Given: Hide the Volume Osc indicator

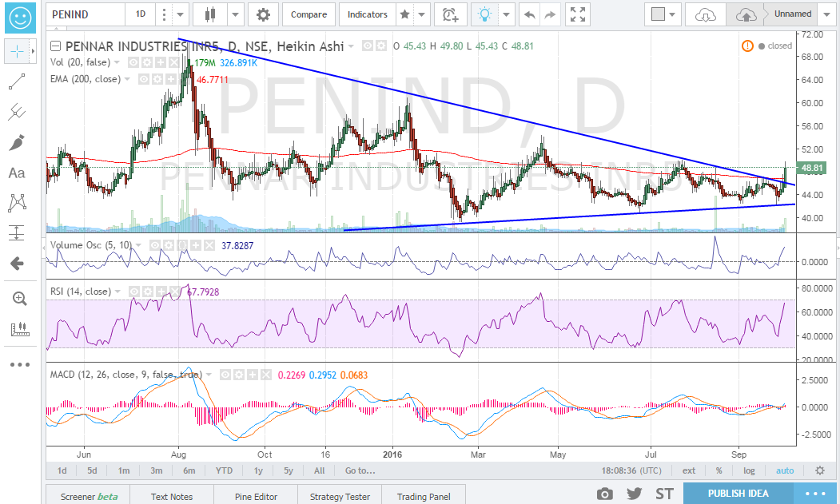Looking at the screenshot, I should coord(155,246).
